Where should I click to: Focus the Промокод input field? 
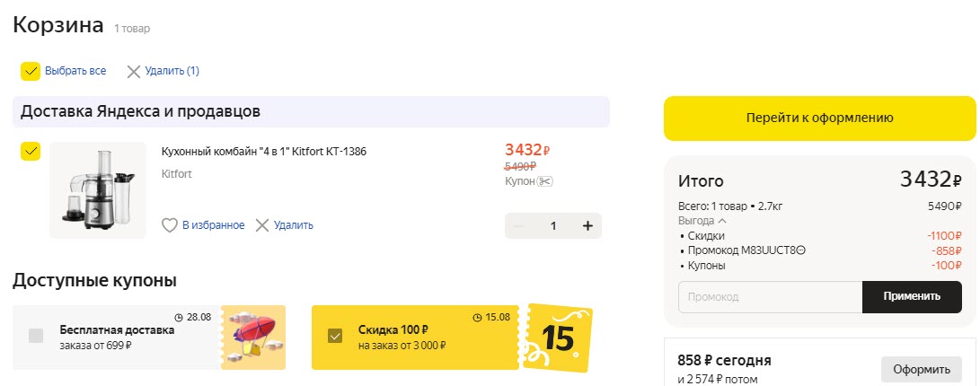pyautogui.click(x=770, y=296)
